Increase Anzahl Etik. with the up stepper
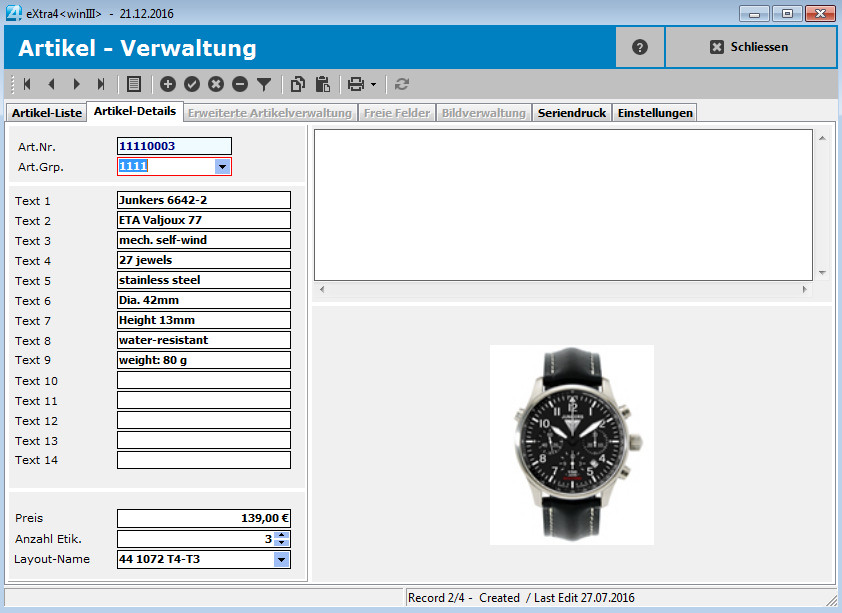Image resolution: width=842 pixels, height=613 pixels. pos(282,535)
